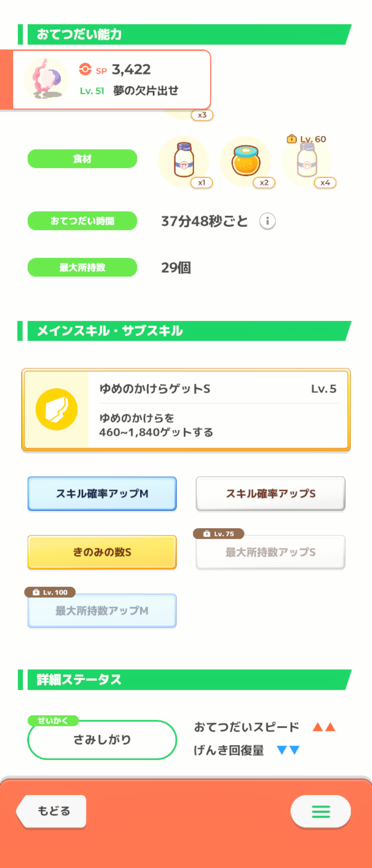
Task: Tap the honey jar ingredient icon
Action: 246,161
